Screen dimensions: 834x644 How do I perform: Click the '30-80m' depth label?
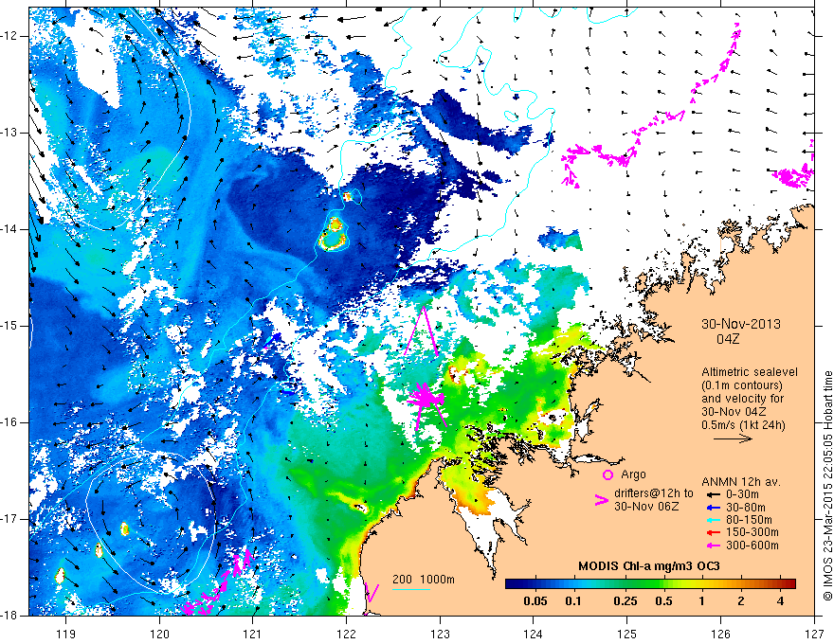coord(746,508)
